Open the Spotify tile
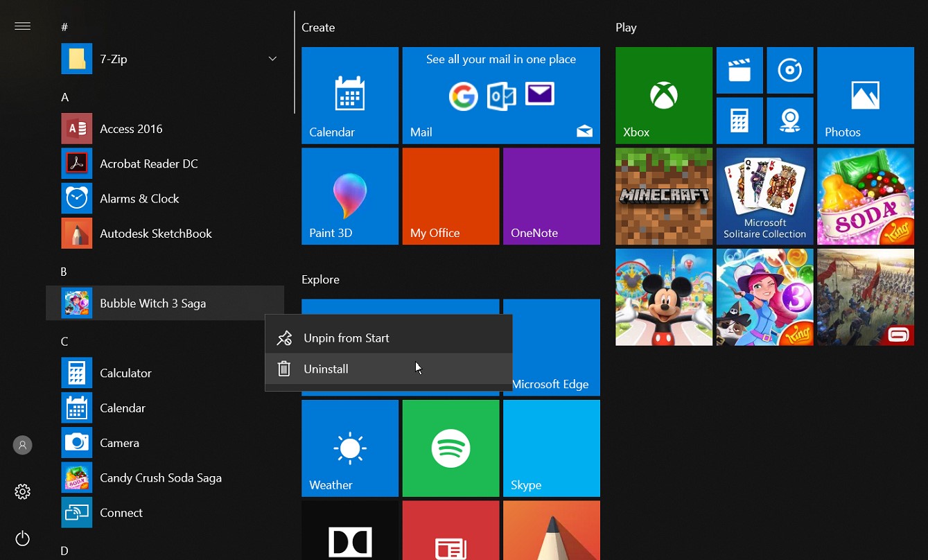This screenshot has width=928, height=560. tap(450, 448)
